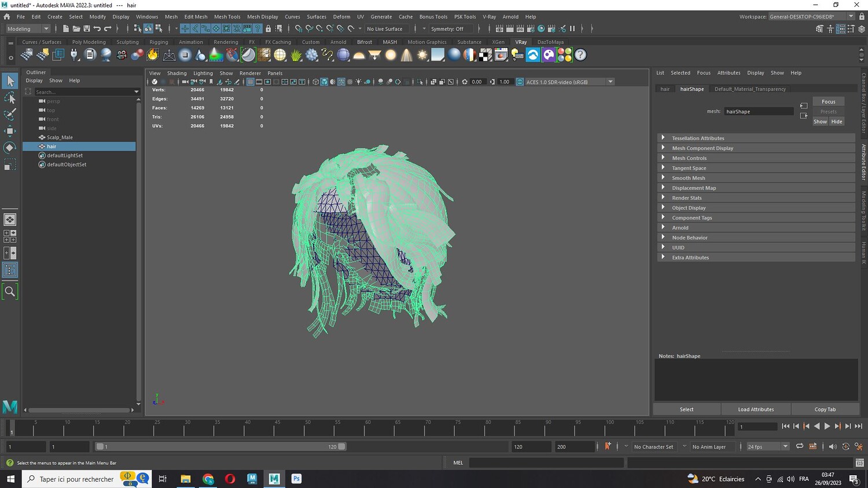Click the V-Ray help question mark icon
This screenshot has width=868, height=488.
(x=580, y=55)
